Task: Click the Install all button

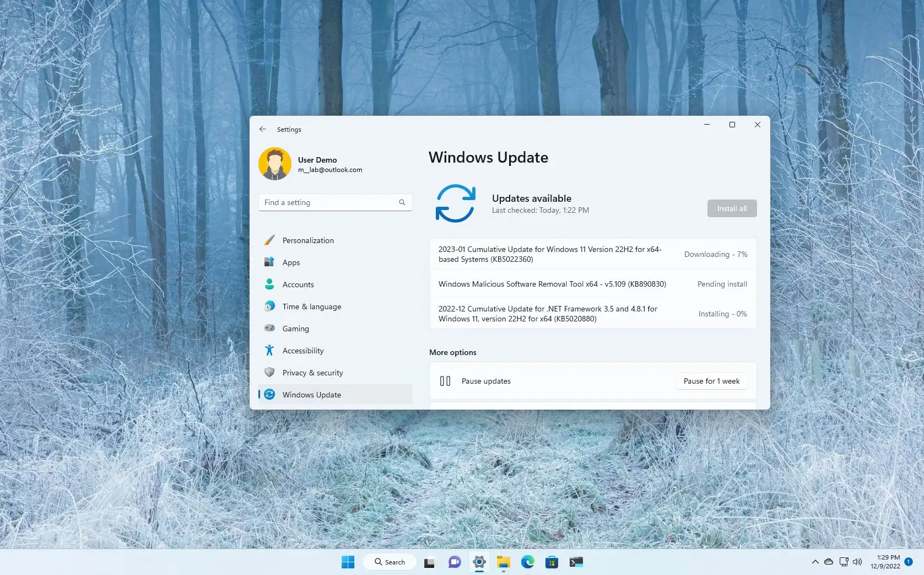Action: [x=732, y=208]
